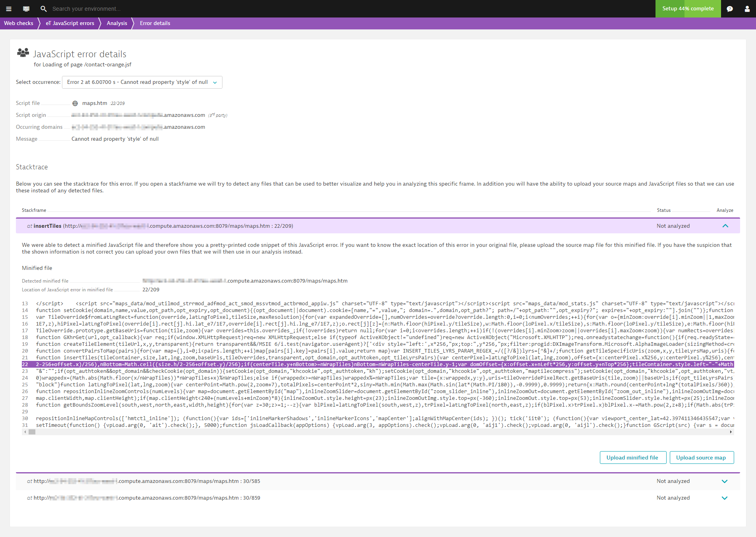The height and width of the screenshot is (537, 756).
Task: Click the highlighted code line 22
Action: [x=378, y=364]
